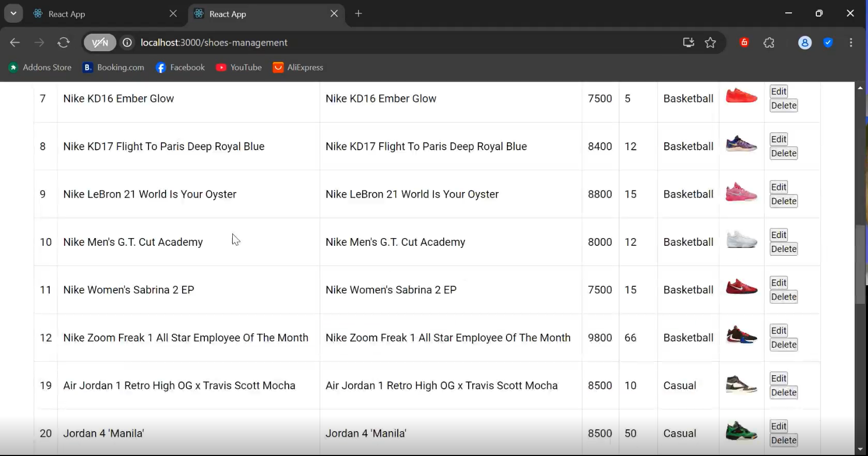
Task: Edit the Jordan 4 'Manila' row
Action: pos(779,426)
